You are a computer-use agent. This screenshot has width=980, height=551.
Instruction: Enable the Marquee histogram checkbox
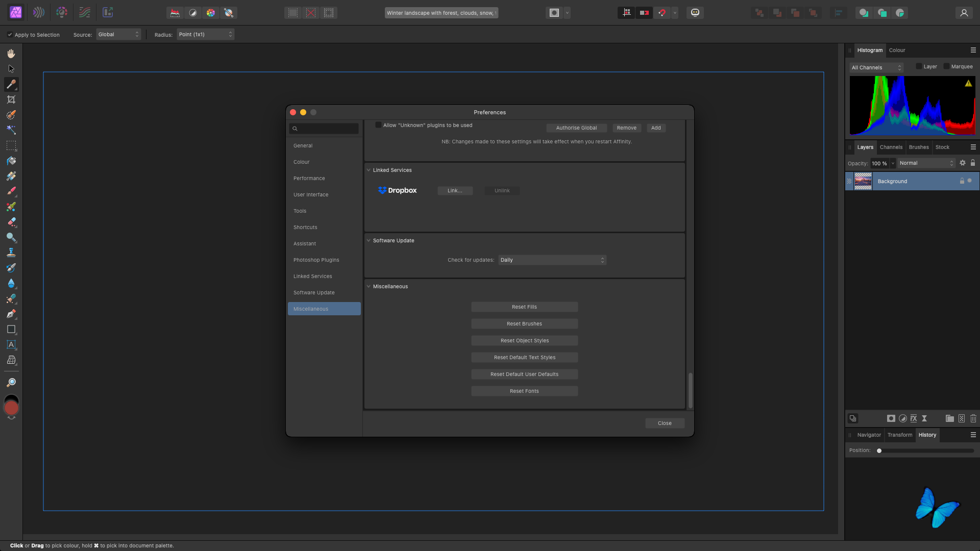tap(946, 66)
